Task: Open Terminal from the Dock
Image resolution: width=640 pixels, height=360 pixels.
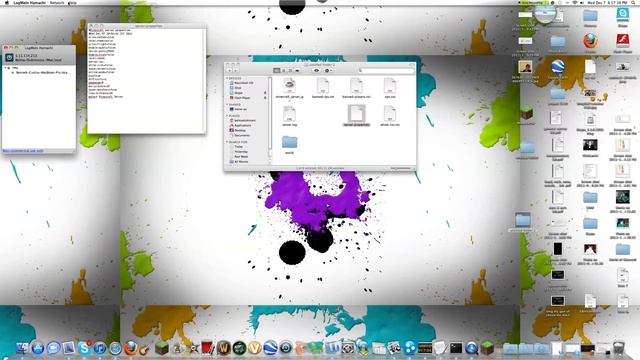Action: [x=456, y=348]
